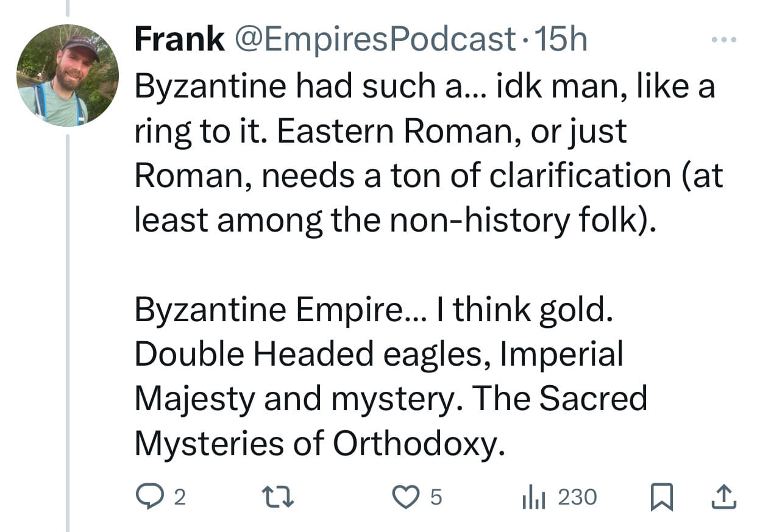The width and height of the screenshot is (757, 532).
Task: Click the thread connector line above avatar
Action: tap(68, 7)
